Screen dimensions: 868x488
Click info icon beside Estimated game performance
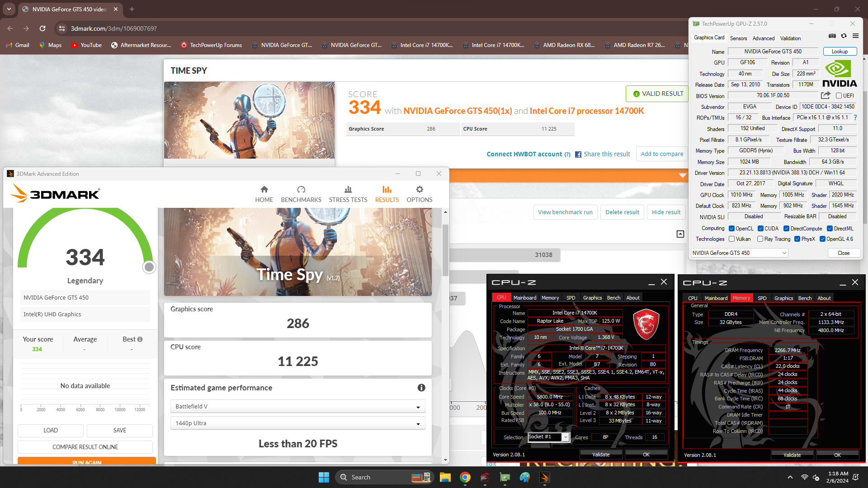pos(421,388)
